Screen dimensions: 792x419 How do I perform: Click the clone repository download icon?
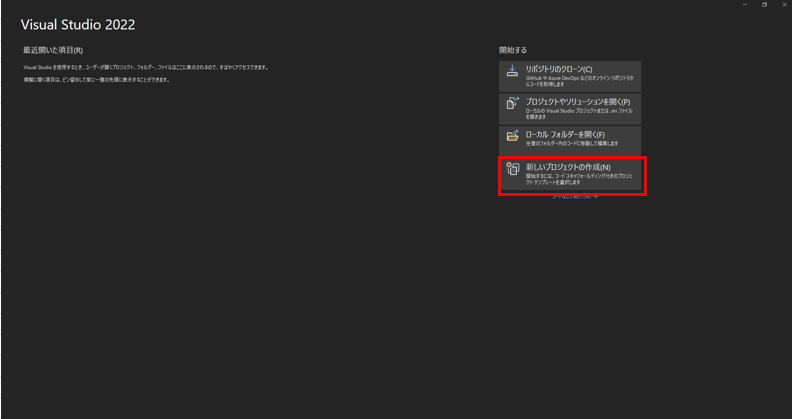[x=512, y=71]
